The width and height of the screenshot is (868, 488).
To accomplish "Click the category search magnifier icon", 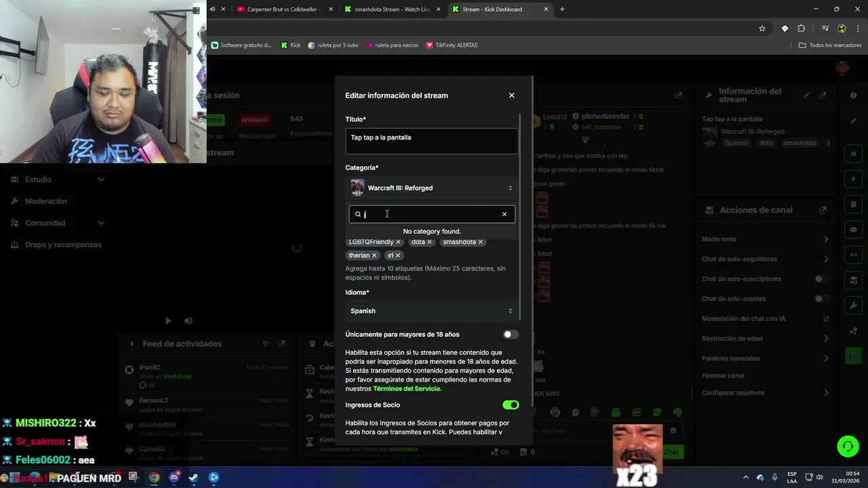I will click(357, 214).
